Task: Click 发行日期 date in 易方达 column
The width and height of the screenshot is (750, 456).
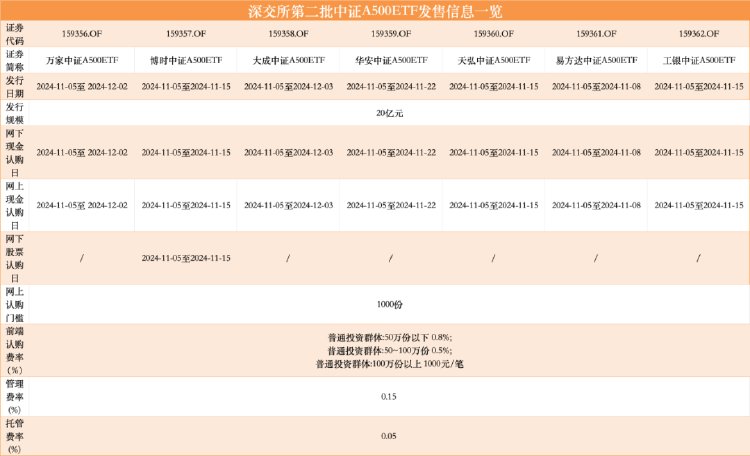Action: (596, 87)
